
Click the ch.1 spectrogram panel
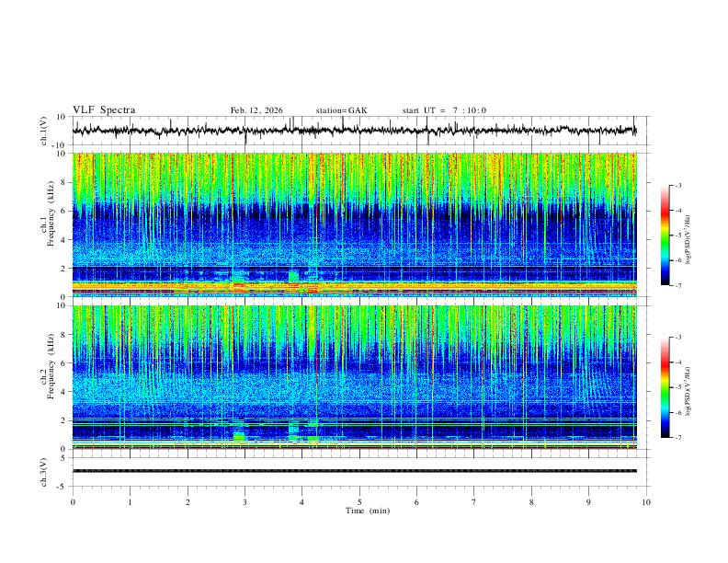[354, 224]
